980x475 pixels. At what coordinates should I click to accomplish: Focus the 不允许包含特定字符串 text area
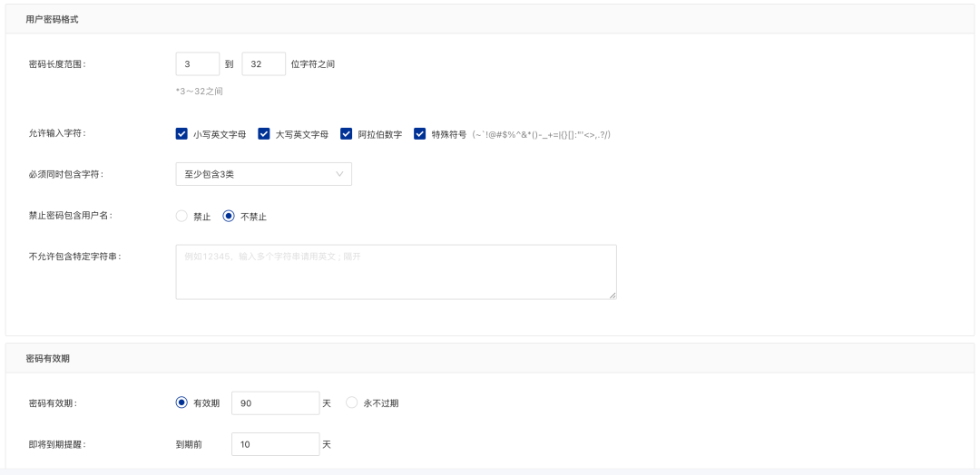click(x=396, y=271)
